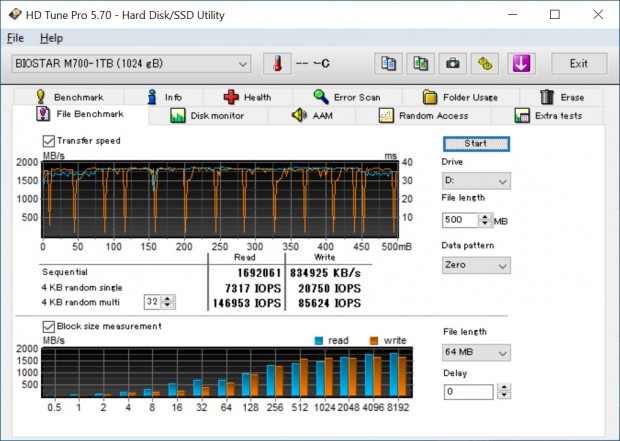Open the 64 MB file length dropdown
The image size is (620, 441).
click(476, 352)
